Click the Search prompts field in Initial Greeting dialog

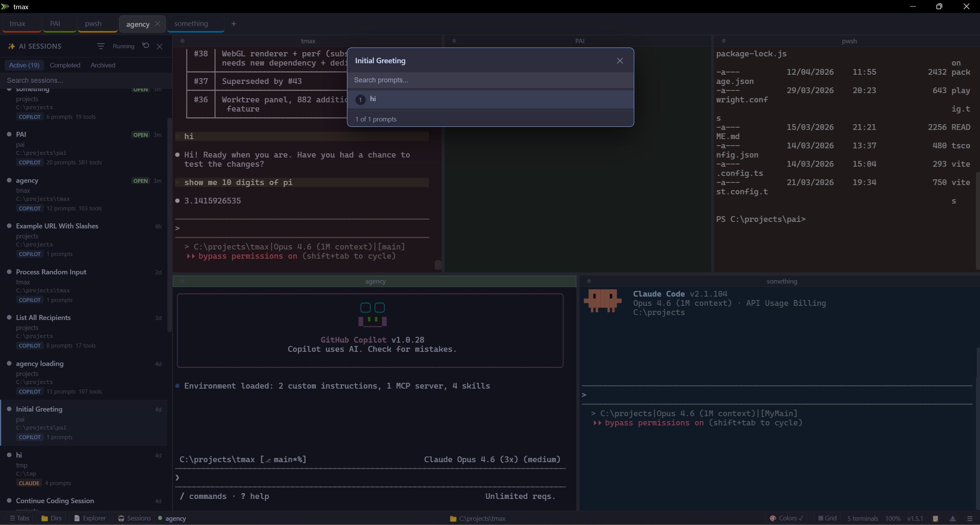pyautogui.click(x=490, y=80)
